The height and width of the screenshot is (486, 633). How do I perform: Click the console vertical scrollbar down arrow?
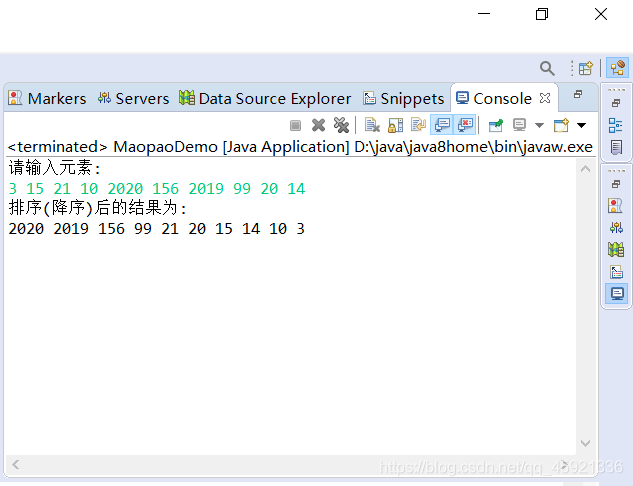[585, 443]
